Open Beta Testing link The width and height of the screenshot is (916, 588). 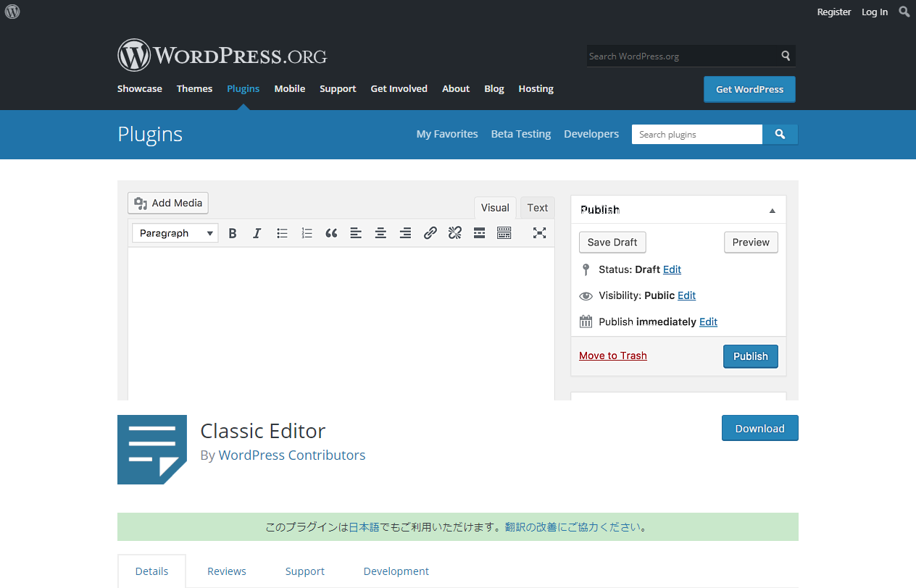click(x=521, y=134)
